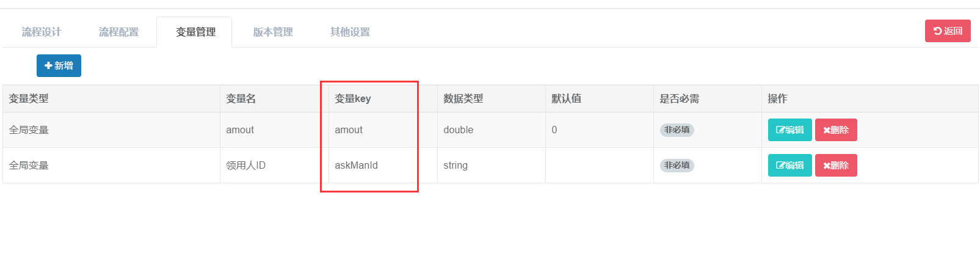Delete the 领用人ID variable row
Viewport: 980px width, 264px height.
click(836, 166)
